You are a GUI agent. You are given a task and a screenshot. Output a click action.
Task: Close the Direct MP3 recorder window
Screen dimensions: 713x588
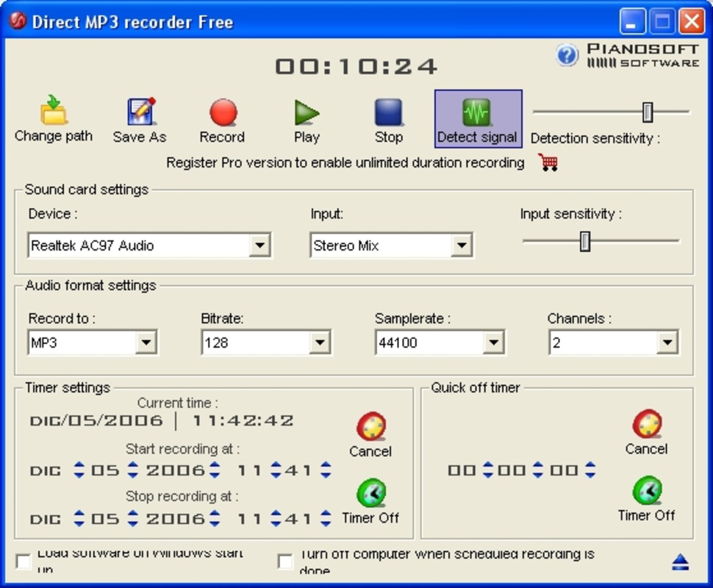(x=692, y=21)
